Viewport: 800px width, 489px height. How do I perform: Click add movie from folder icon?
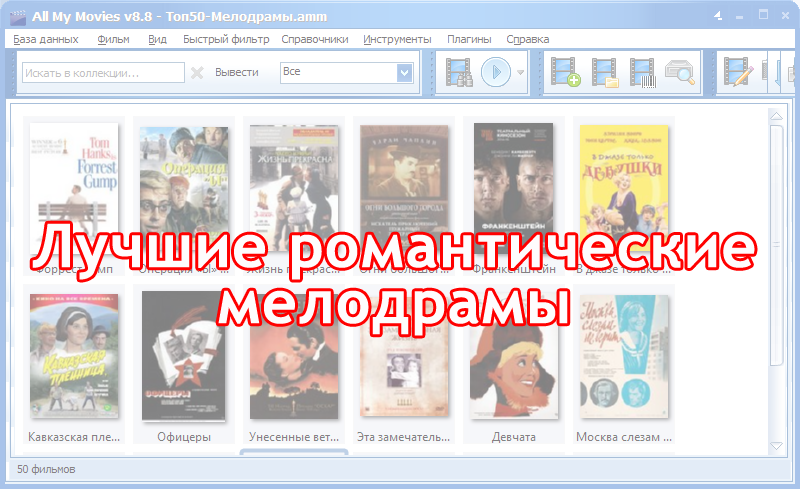click(x=604, y=73)
